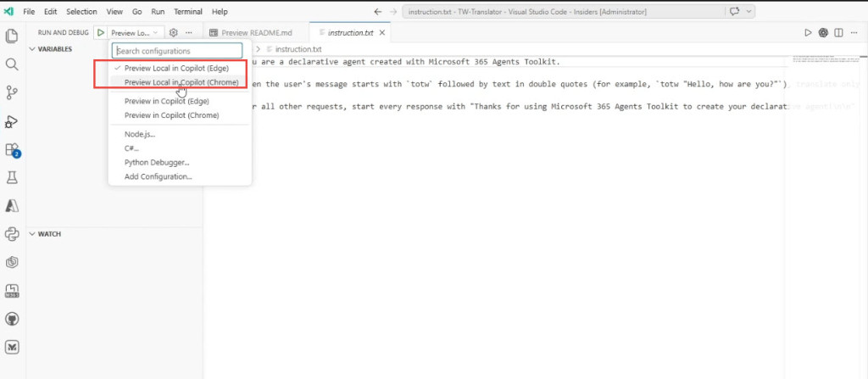Open the View menu
Viewport: 868px width, 379px height.
[114, 12]
